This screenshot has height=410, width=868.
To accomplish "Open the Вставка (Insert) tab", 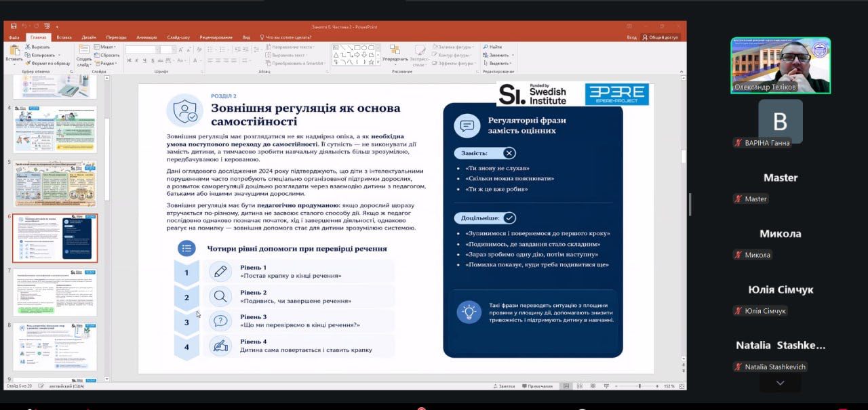I will (x=64, y=37).
